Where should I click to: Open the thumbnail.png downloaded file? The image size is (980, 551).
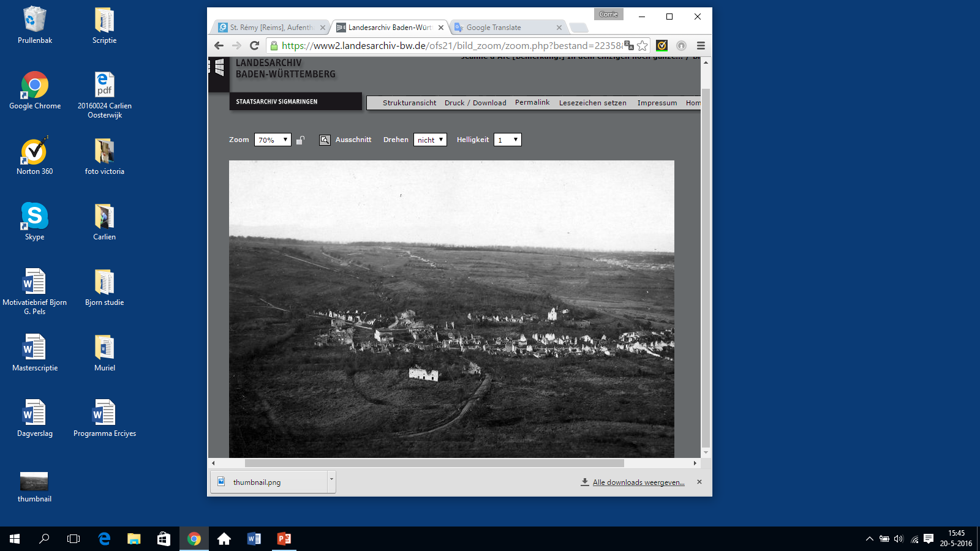(269, 482)
